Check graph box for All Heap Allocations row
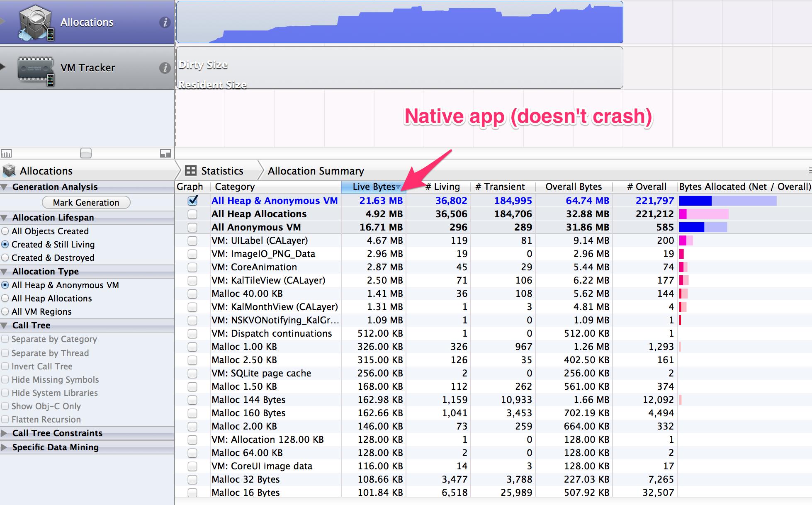Screen dimensions: 812x505 coord(192,214)
